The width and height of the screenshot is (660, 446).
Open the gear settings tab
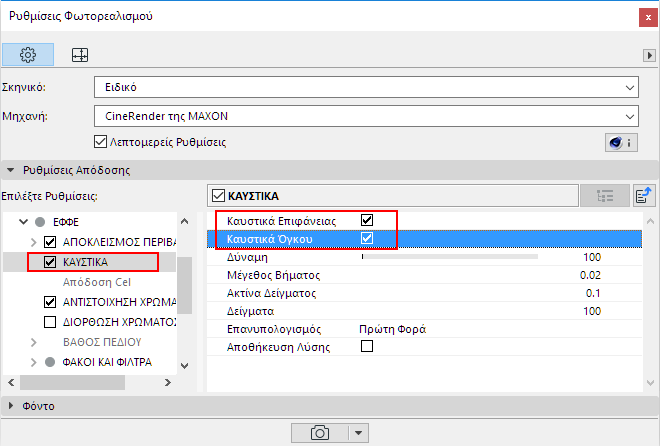pos(28,55)
